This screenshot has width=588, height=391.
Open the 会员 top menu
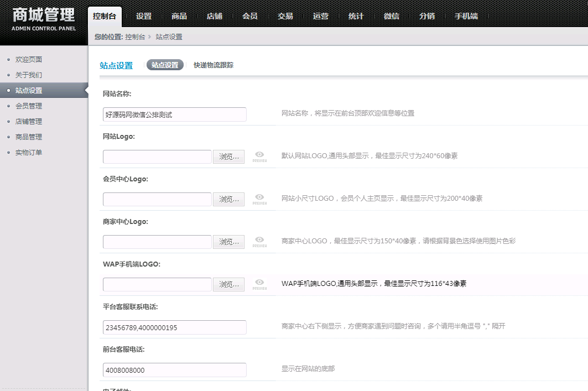click(250, 16)
